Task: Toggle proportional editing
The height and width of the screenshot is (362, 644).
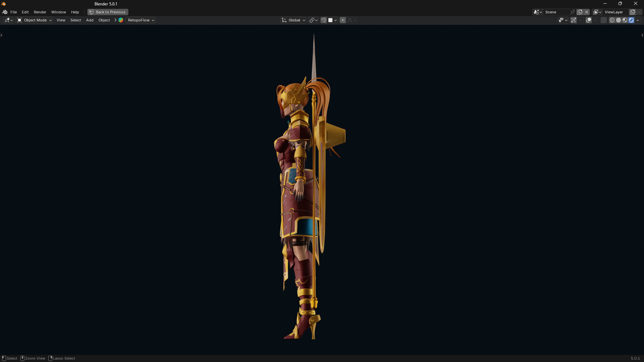Action: 342,20
